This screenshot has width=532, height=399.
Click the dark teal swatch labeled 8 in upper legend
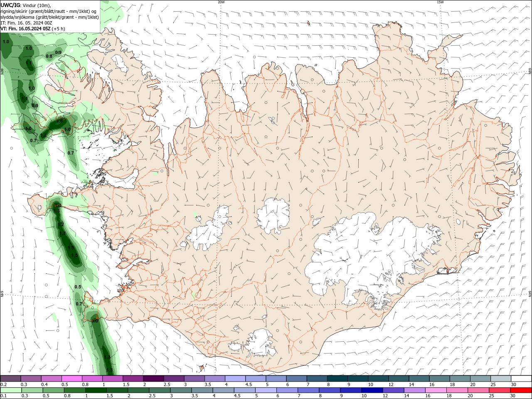pyautogui.click(x=337, y=379)
